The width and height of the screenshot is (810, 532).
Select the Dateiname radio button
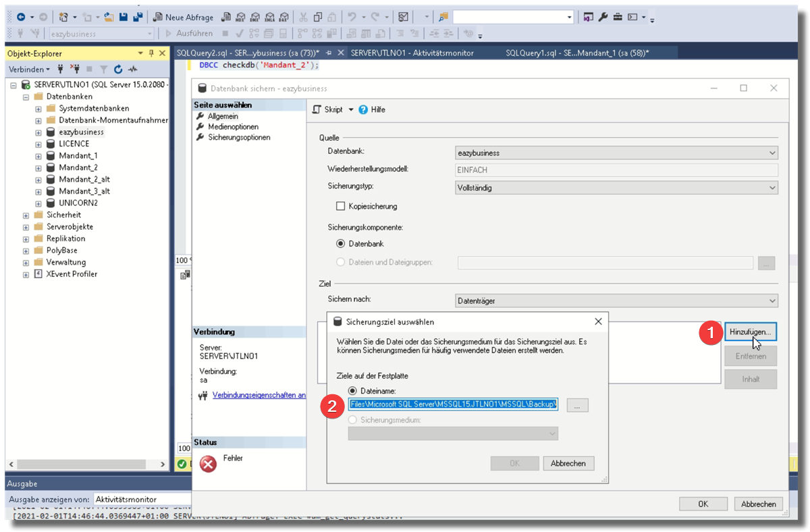click(352, 391)
